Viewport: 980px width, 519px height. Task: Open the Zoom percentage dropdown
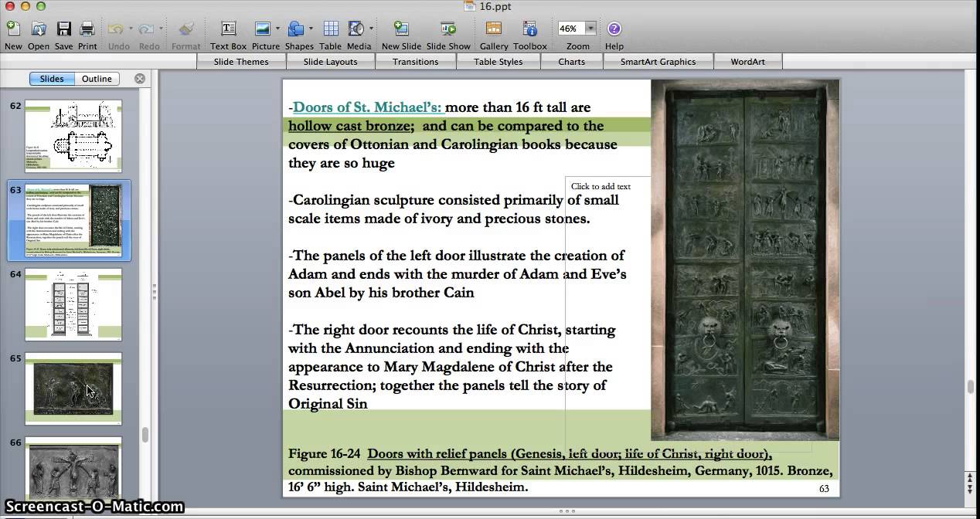click(x=590, y=29)
